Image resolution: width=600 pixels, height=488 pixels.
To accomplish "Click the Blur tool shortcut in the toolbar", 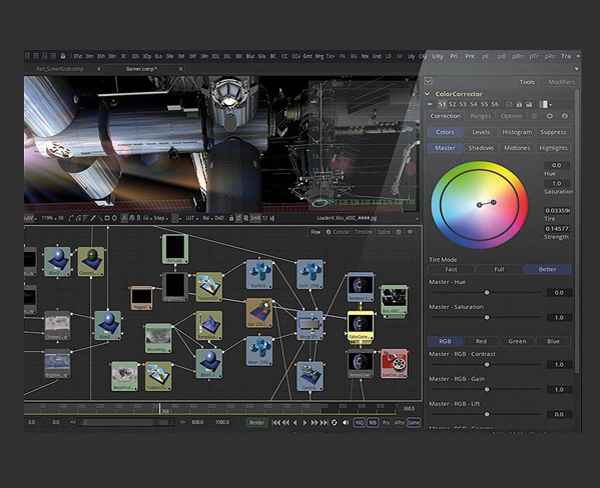I will click(x=250, y=56).
